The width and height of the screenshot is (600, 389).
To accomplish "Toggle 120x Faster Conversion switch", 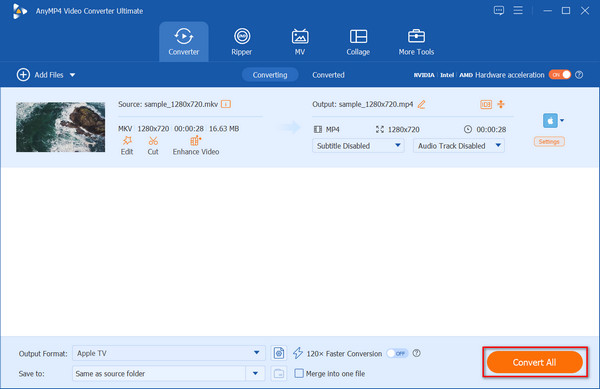I will click(x=397, y=353).
